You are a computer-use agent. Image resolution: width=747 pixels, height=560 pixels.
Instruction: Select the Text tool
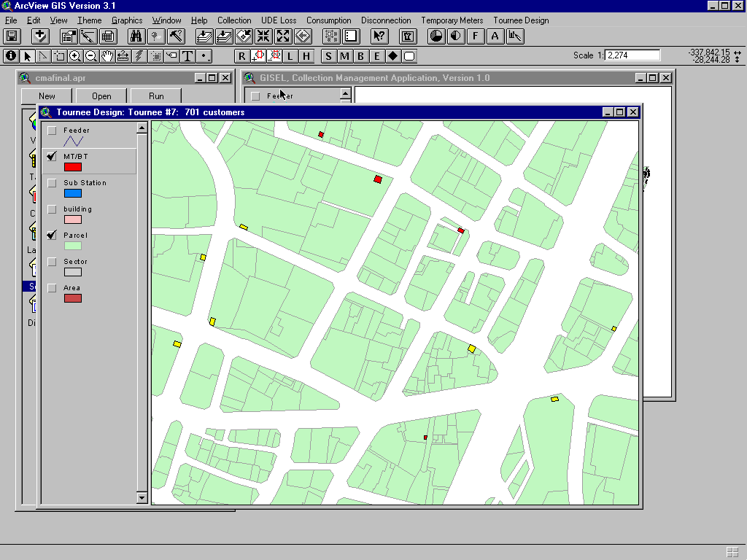point(187,56)
